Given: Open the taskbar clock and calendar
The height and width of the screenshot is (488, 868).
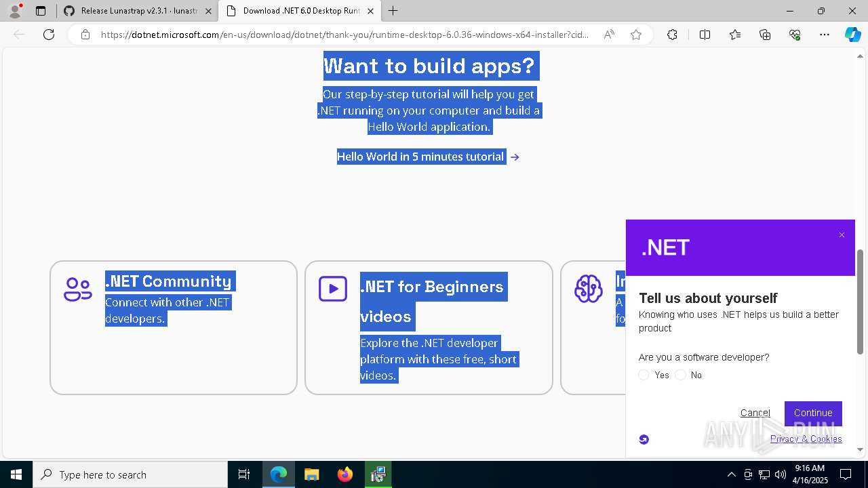Looking at the screenshot, I should pyautogui.click(x=810, y=474).
